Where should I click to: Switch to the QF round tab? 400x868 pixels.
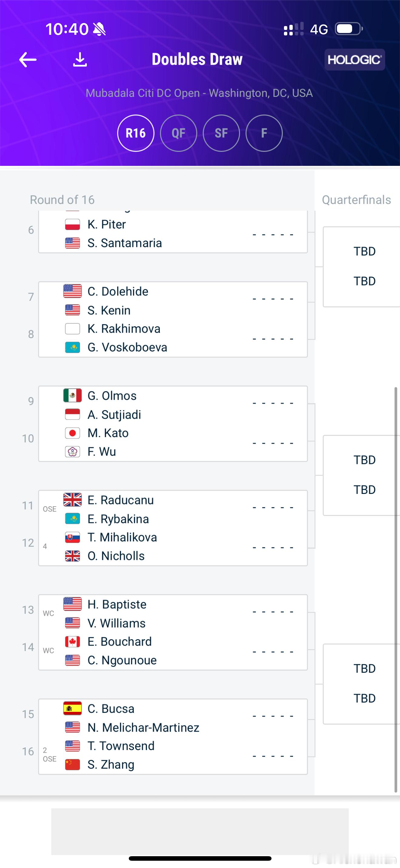(178, 133)
